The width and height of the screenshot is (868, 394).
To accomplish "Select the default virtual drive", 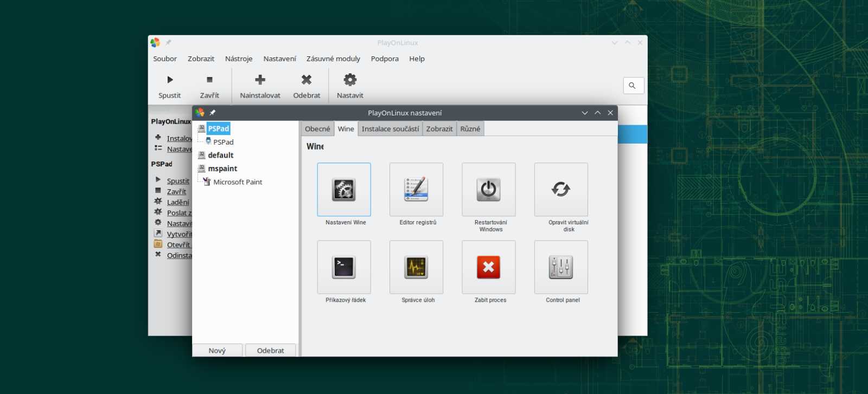I will pyautogui.click(x=221, y=155).
